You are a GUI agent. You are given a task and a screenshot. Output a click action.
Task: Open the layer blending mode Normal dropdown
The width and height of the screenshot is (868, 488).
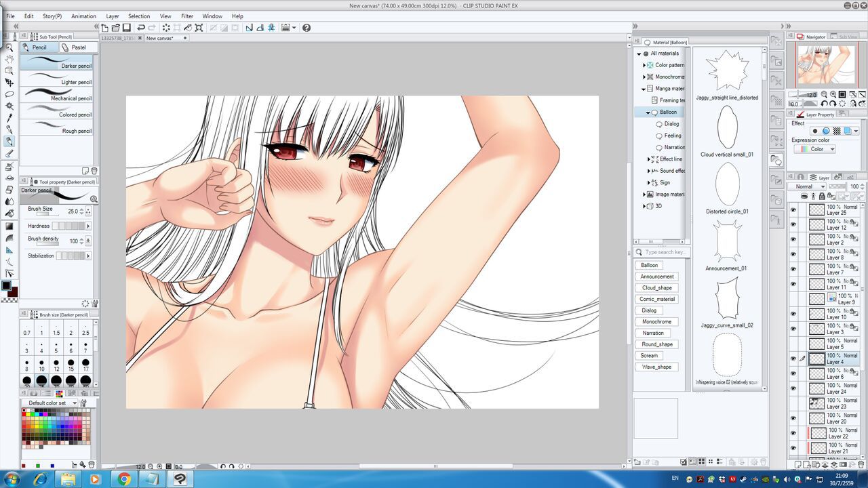[x=808, y=186]
